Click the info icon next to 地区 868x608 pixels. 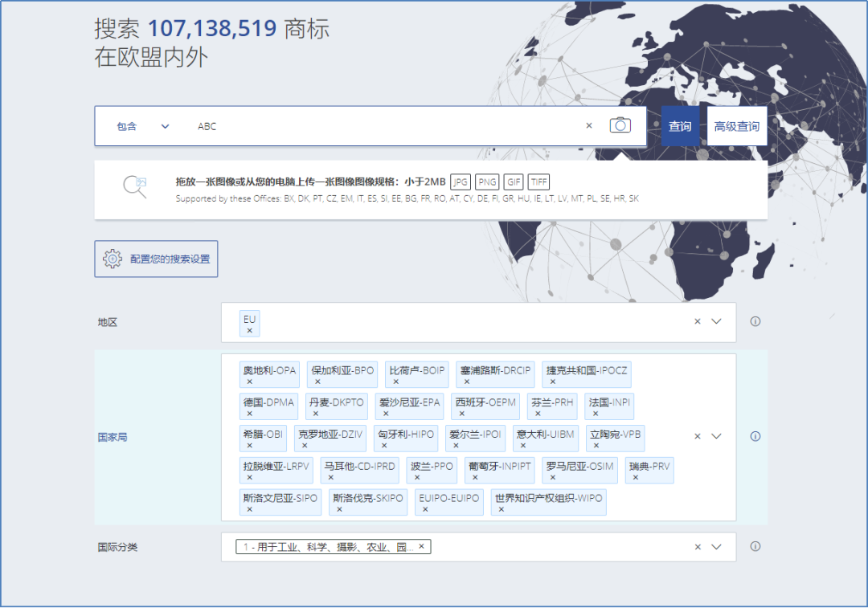tap(755, 321)
